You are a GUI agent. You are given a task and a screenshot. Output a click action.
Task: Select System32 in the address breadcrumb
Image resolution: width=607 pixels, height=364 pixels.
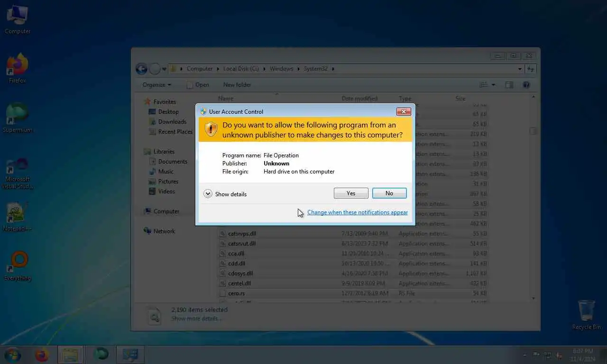pyautogui.click(x=315, y=69)
